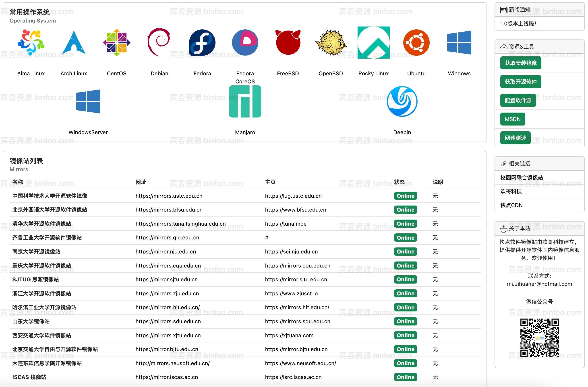Open http://mirrors.neusoft.edu.cn/ mirror URL
Viewport: 588px width, 387px height.
(x=172, y=363)
